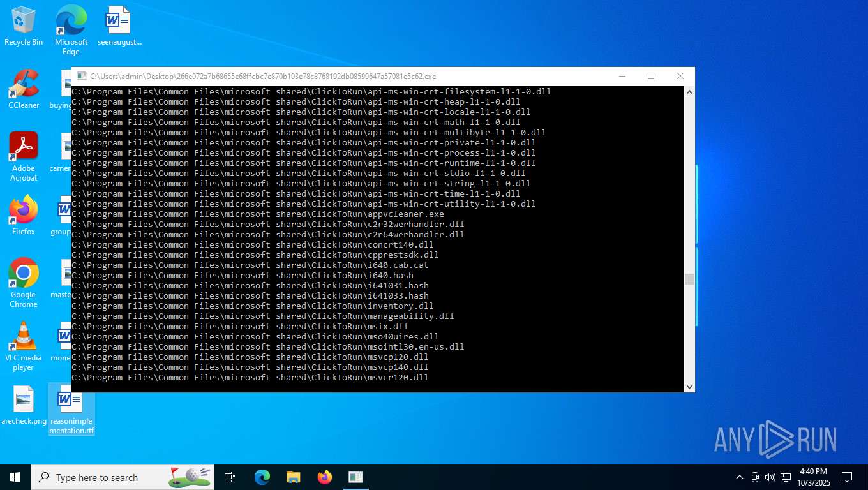Click the console scrollbar up arrow
The image size is (868, 490).
coord(689,92)
